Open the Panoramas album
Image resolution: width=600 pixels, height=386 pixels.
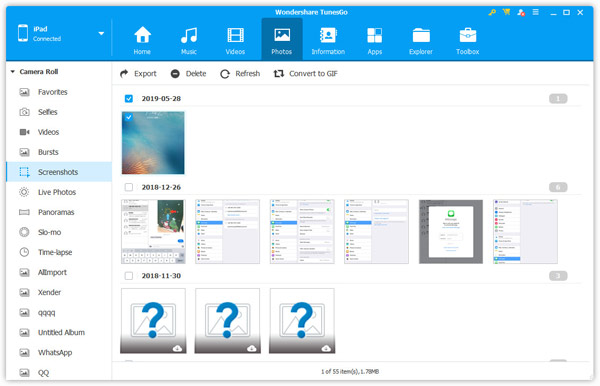click(59, 212)
